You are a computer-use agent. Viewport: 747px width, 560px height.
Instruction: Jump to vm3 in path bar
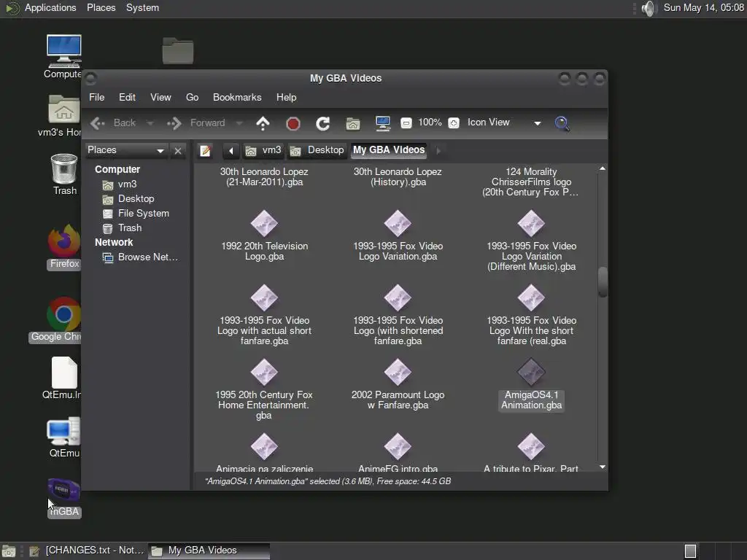coord(263,150)
